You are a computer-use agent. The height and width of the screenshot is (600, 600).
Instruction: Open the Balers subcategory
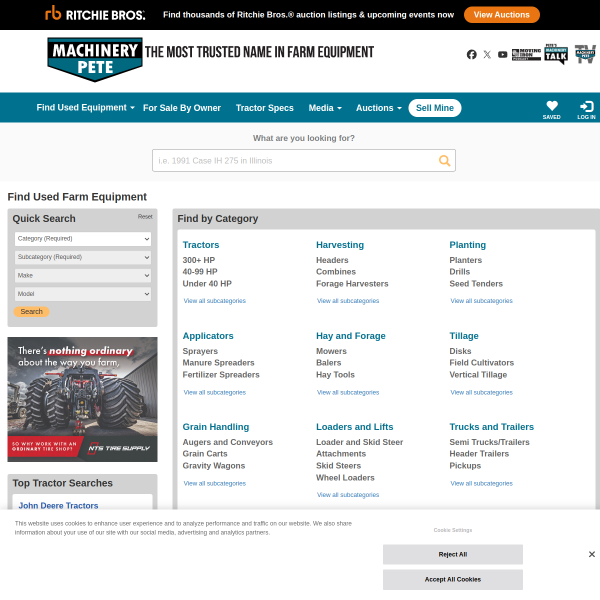[328, 363]
